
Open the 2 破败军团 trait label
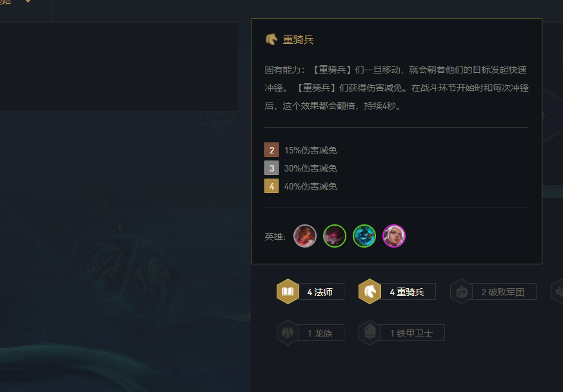pyautogui.click(x=504, y=291)
